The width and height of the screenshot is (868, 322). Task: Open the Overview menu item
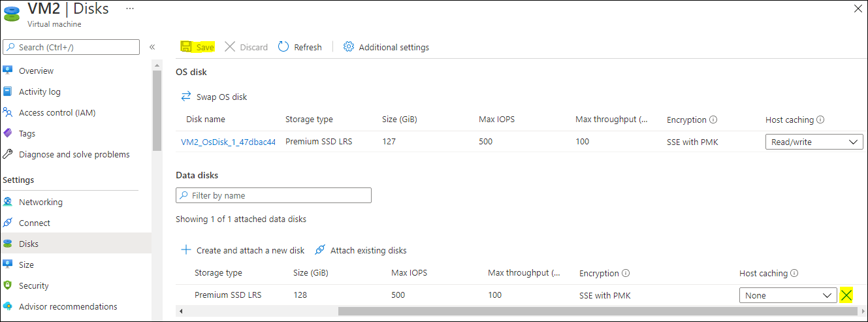37,71
